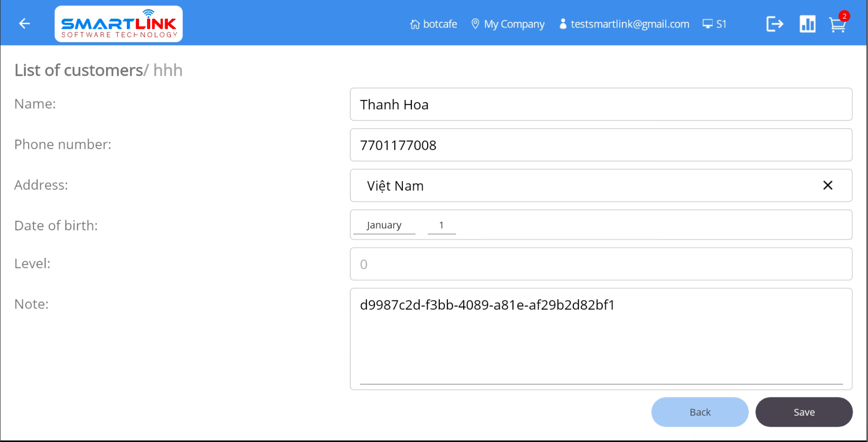Screen dimensions: 868x442
Task: Click the S1 monitor icon
Action: (708, 24)
